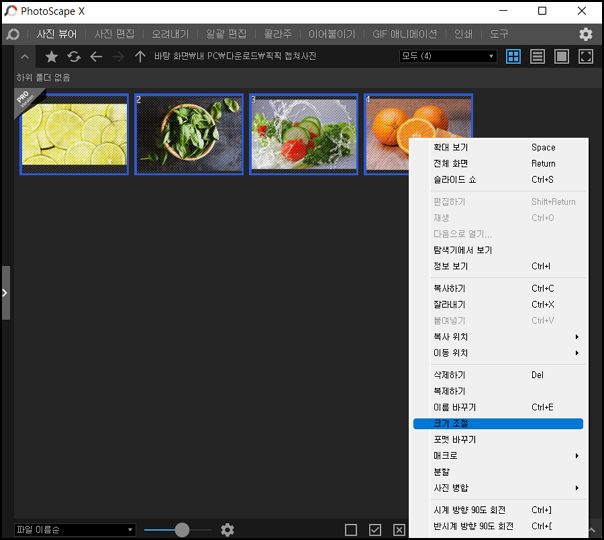Switch to the 일괄 편집 tab
The width and height of the screenshot is (604, 540).
coord(226,34)
